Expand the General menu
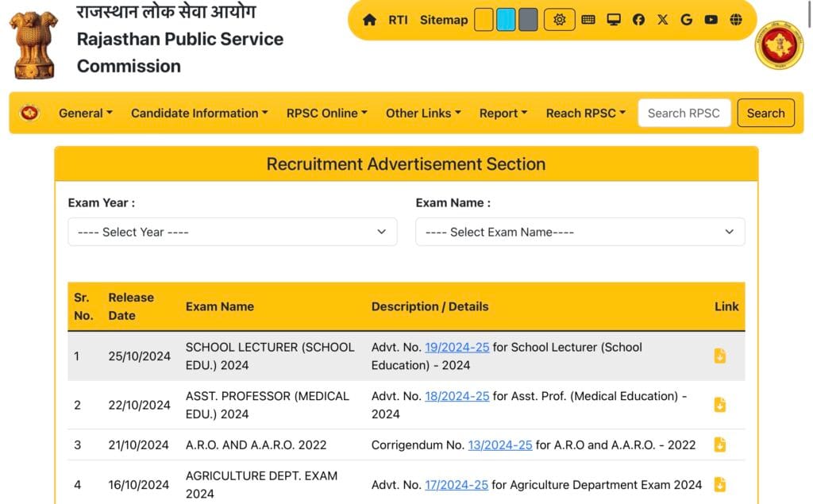 point(86,113)
